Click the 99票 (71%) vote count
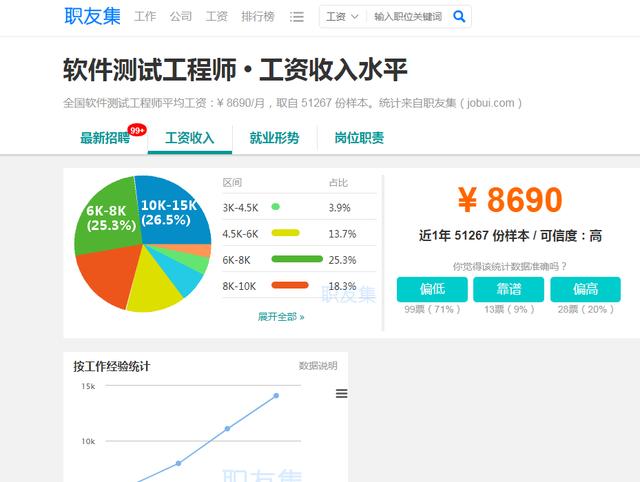 [432, 309]
